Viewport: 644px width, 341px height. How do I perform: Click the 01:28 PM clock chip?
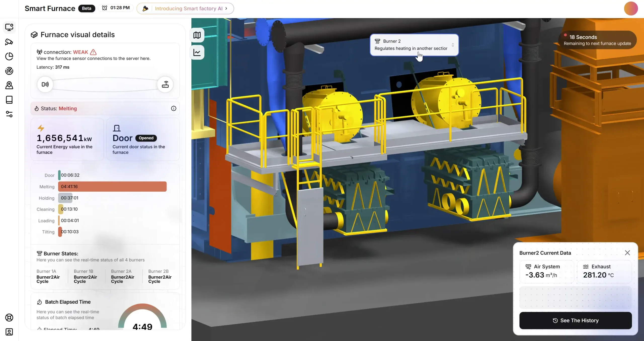pos(116,8)
